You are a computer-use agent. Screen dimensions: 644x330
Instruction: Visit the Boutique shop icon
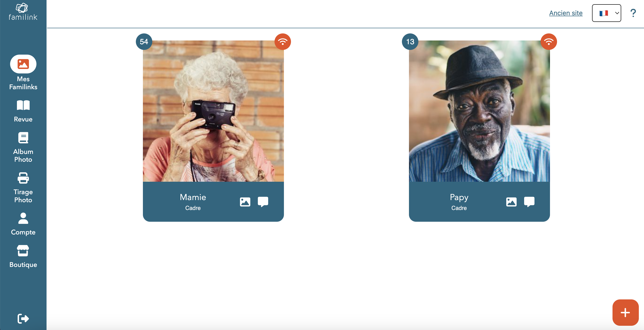(x=23, y=251)
